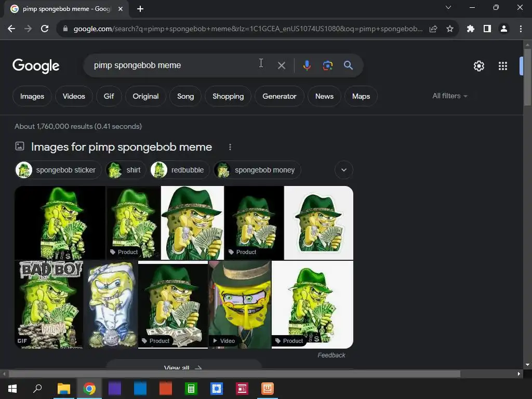Bookmark this page with the star icon
Viewport: 532px width, 399px height.
pyautogui.click(x=450, y=29)
